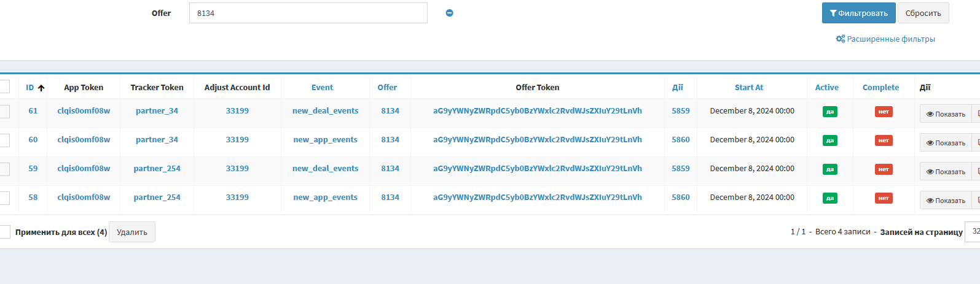The height and width of the screenshot is (284, 980).
Task: Open Дії value 5860 in row 58
Action: point(681,198)
